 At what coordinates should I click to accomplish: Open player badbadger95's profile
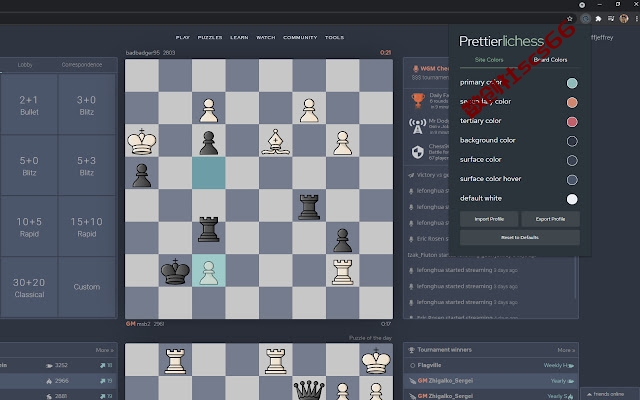click(x=143, y=53)
